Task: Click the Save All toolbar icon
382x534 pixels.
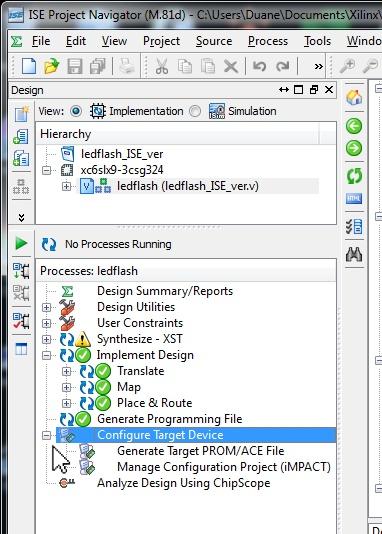Action: [98, 66]
